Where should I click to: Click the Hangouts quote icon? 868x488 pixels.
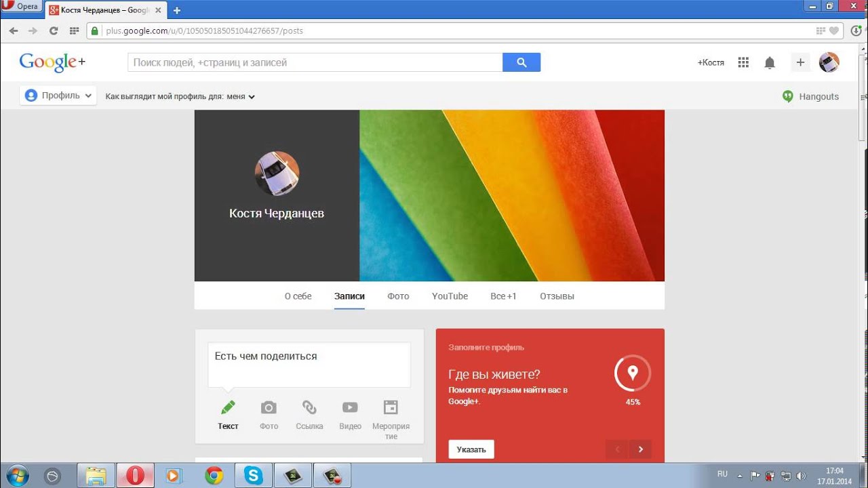787,96
